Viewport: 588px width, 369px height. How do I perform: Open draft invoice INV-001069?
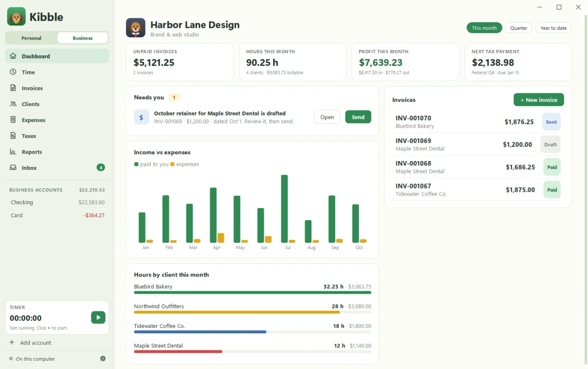[x=478, y=144]
